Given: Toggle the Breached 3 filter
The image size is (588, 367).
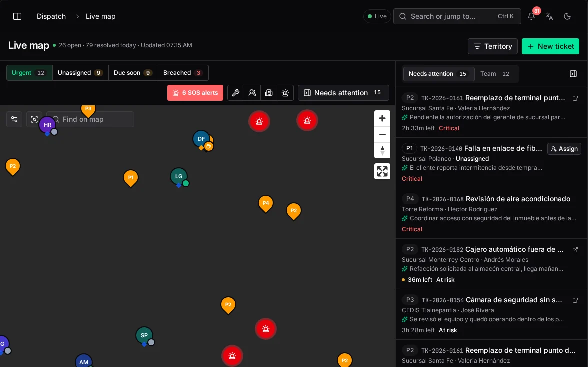Looking at the screenshot, I should pos(183,73).
